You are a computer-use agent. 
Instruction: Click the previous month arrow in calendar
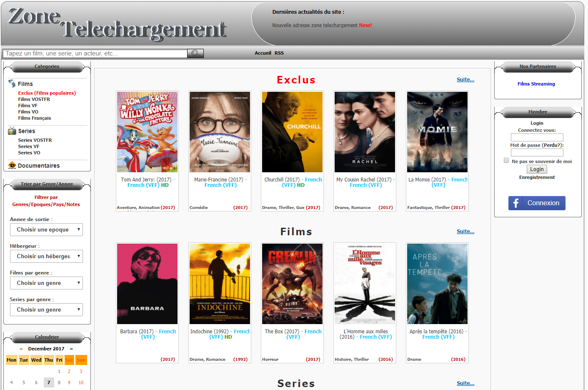[21, 348]
